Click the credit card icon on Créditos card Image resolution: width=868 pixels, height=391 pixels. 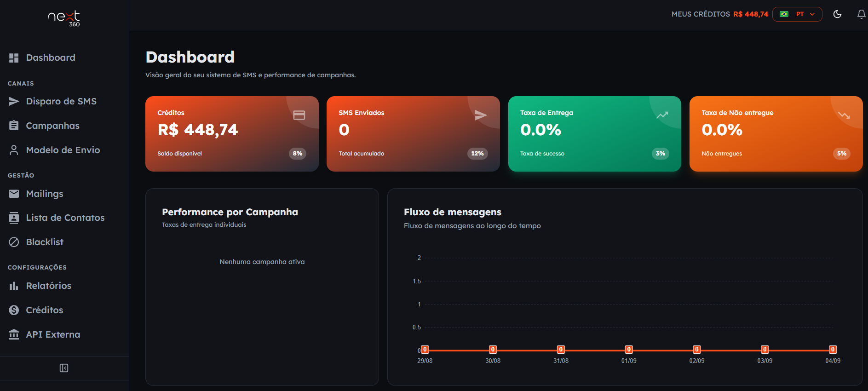pyautogui.click(x=299, y=115)
